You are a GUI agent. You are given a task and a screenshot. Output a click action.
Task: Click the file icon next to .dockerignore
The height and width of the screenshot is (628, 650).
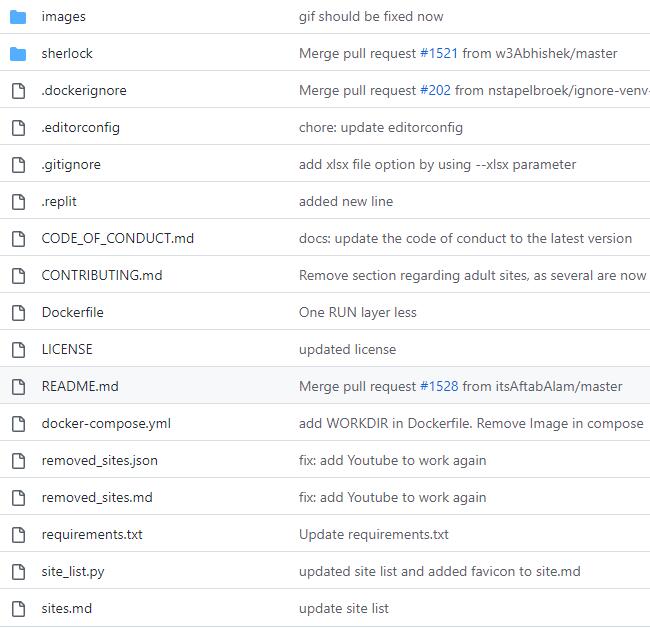(x=18, y=90)
